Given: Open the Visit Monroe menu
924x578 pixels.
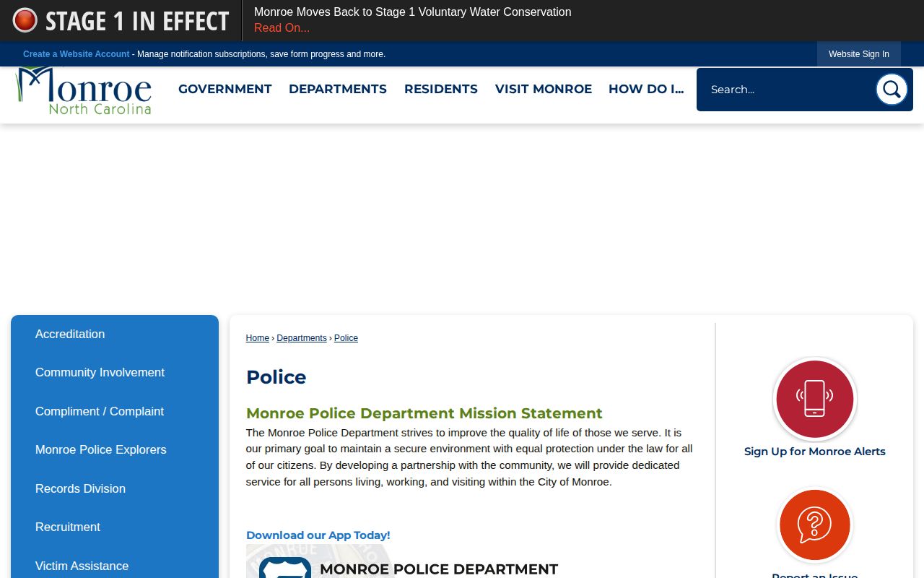Looking at the screenshot, I should [544, 89].
